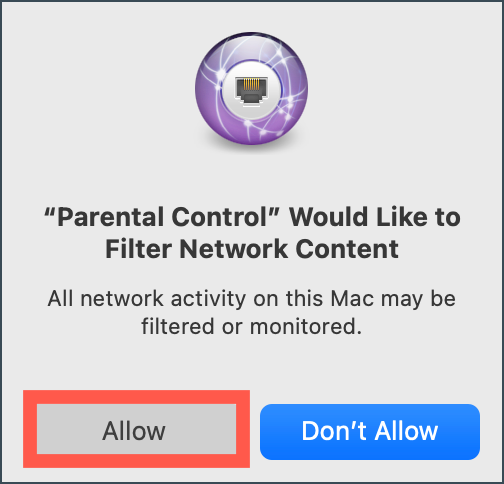
Task: Click the white circle in the network icon
Action: [251, 89]
